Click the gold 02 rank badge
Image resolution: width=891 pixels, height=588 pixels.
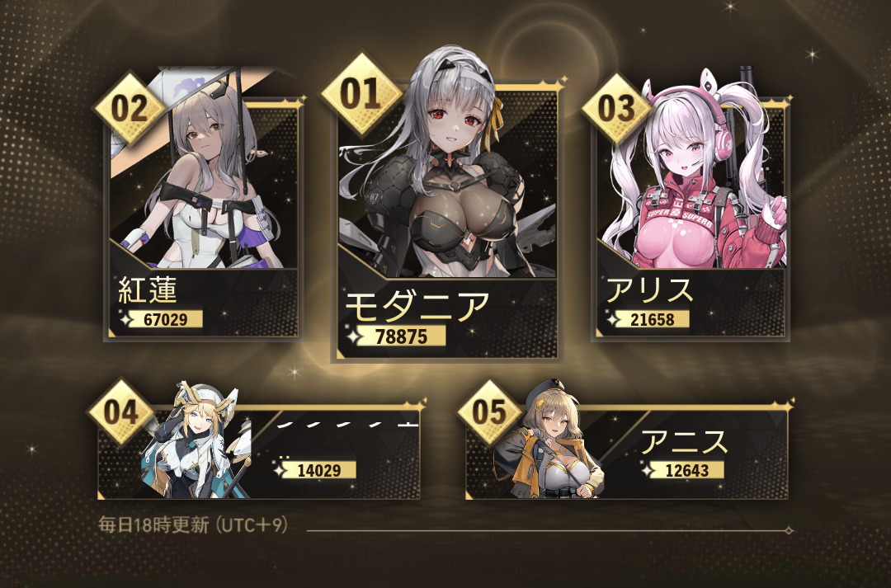coord(129,108)
